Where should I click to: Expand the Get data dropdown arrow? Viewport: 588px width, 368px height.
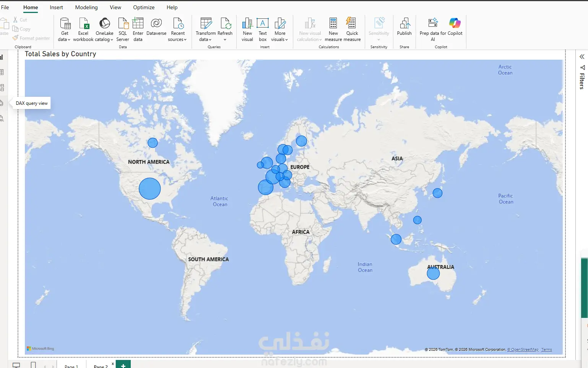coord(69,40)
